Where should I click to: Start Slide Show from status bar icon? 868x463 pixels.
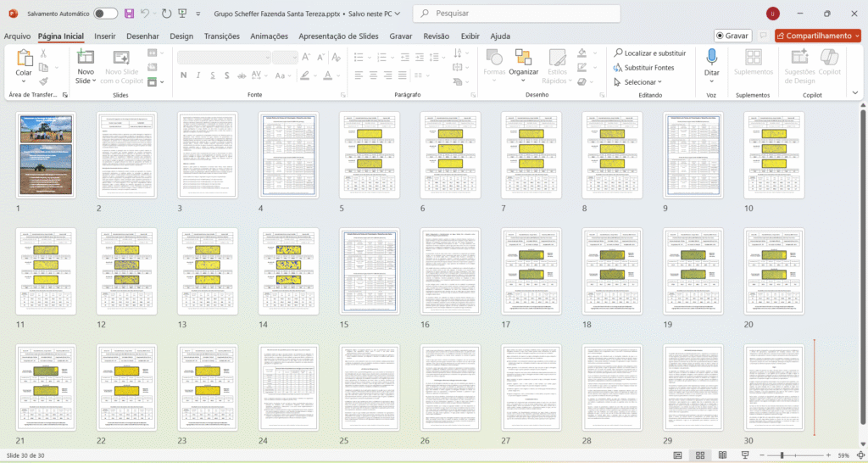745,455
